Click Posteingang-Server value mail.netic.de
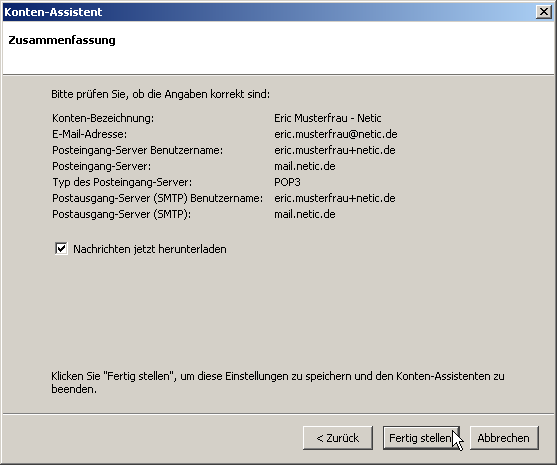Screen dimensions: 557x465 [x=304, y=166]
